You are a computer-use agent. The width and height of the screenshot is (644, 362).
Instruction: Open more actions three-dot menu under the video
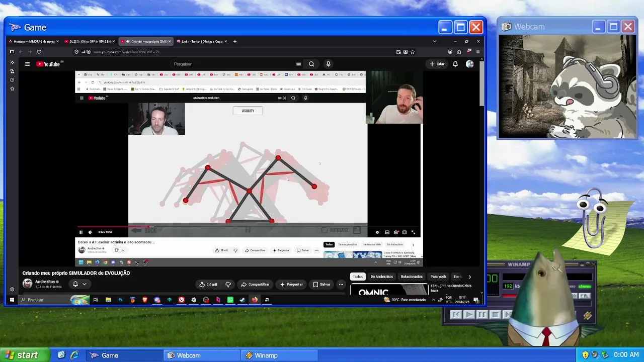coord(341,285)
